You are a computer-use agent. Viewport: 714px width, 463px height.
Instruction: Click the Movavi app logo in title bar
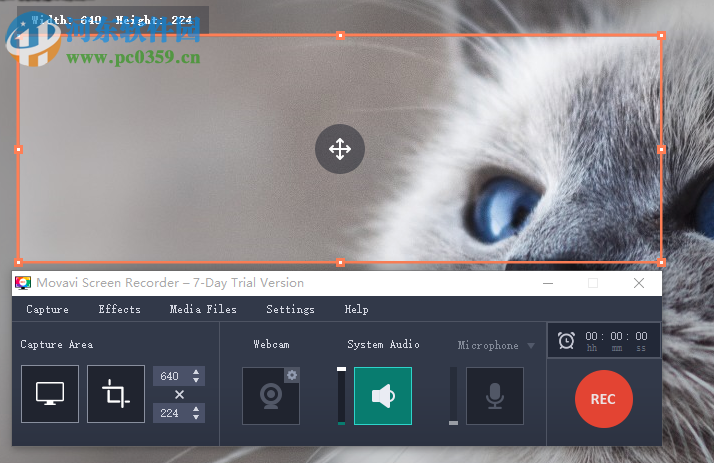(23, 283)
